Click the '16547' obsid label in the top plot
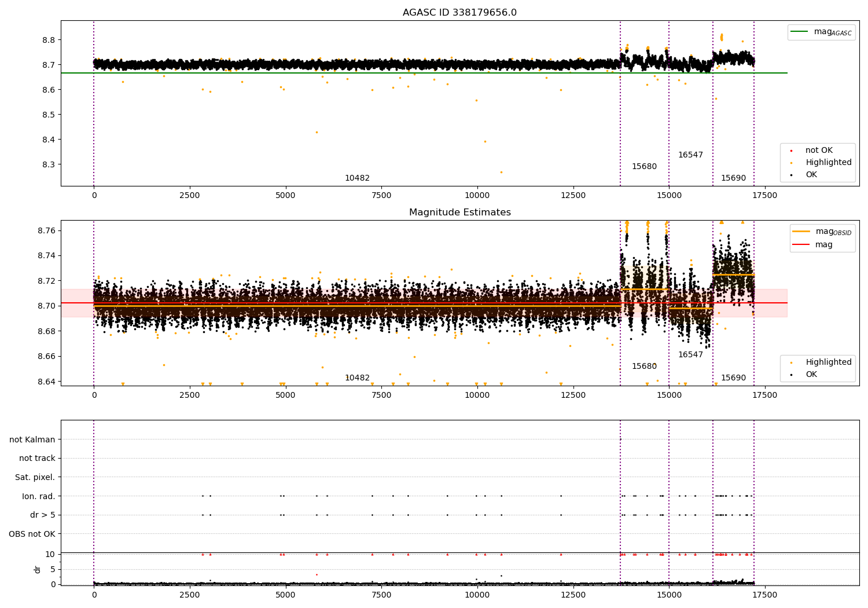 pyautogui.click(x=690, y=155)
